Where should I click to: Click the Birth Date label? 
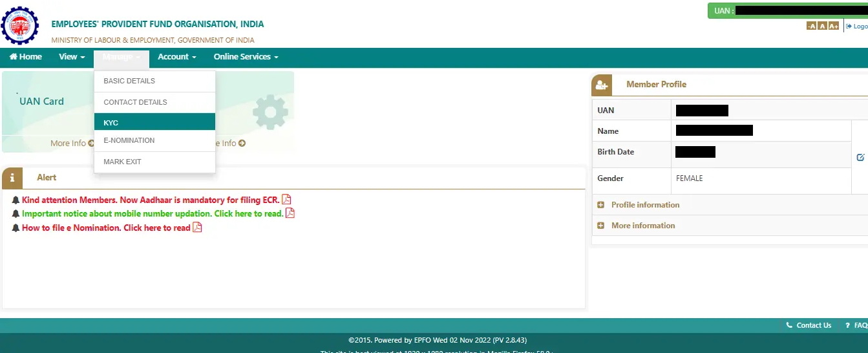tap(616, 152)
